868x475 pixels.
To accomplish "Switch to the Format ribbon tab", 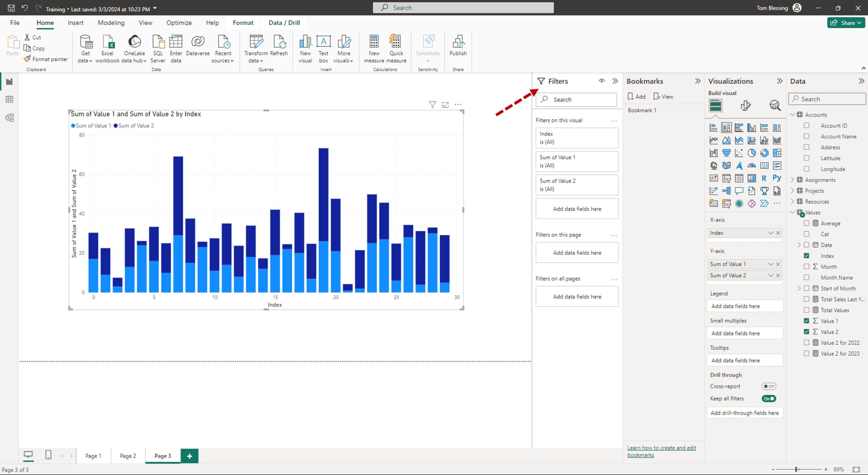I will click(243, 22).
